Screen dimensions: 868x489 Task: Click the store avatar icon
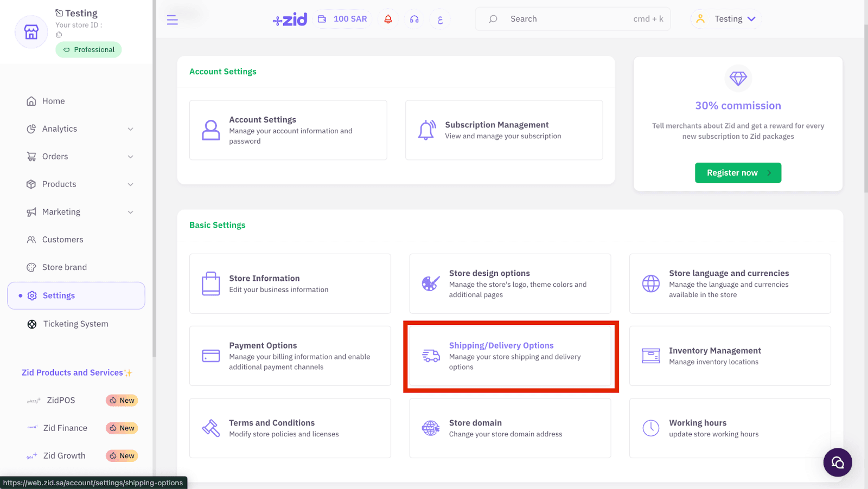pyautogui.click(x=31, y=32)
